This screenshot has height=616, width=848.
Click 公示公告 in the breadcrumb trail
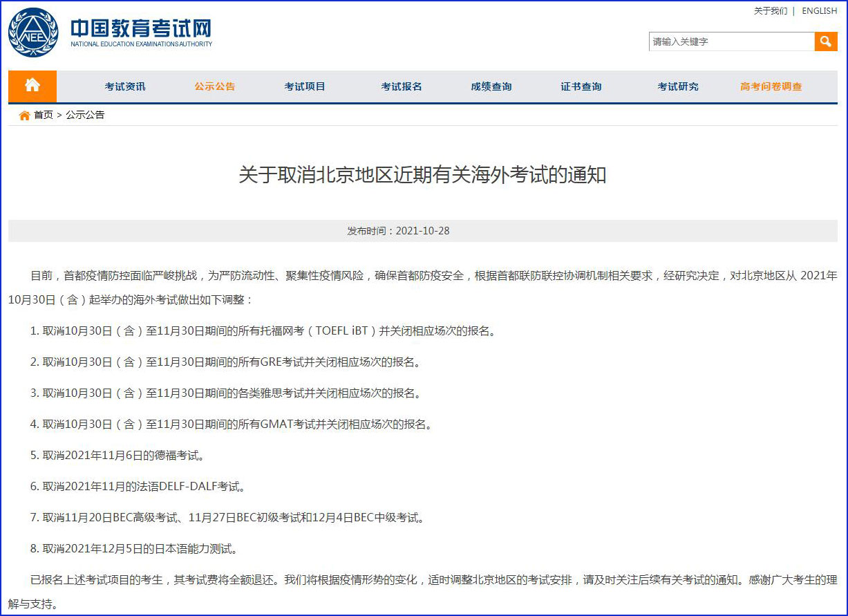point(85,115)
